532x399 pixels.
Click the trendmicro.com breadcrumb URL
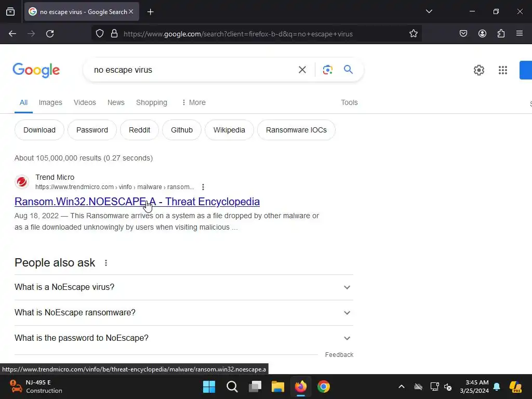[x=115, y=187]
